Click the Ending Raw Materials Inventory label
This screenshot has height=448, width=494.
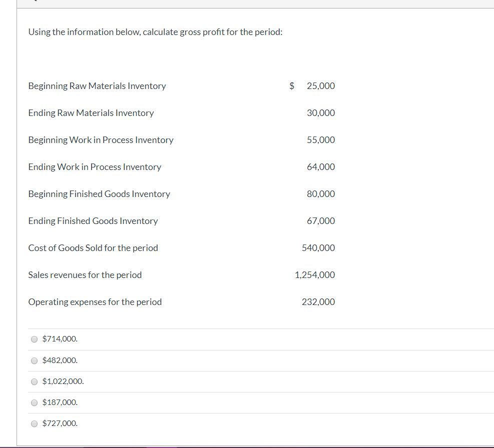(91, 112)
